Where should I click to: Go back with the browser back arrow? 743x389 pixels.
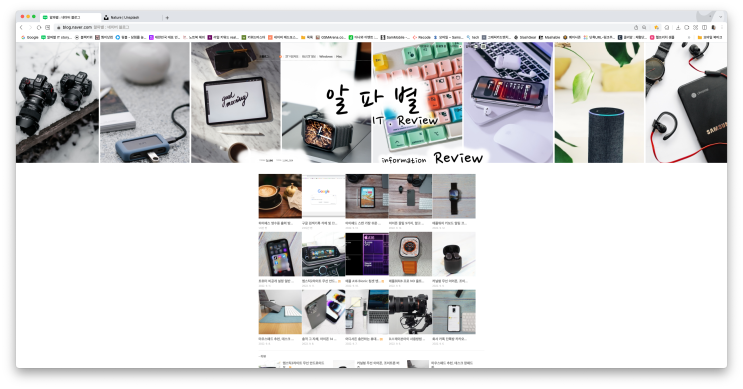coord(21,27)
